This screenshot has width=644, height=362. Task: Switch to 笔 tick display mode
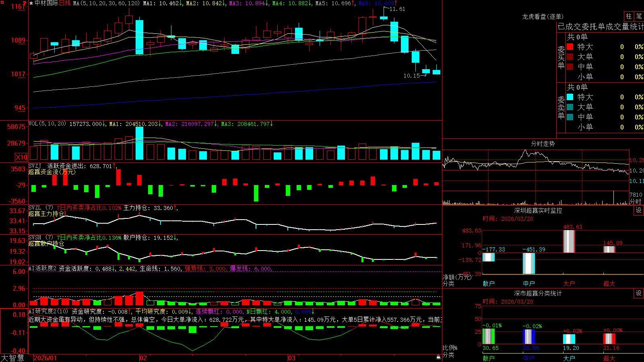click(x=639, y=16)
